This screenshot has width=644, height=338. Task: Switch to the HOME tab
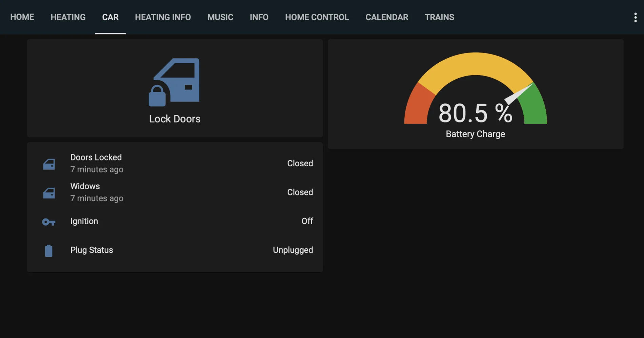(22, 17)
